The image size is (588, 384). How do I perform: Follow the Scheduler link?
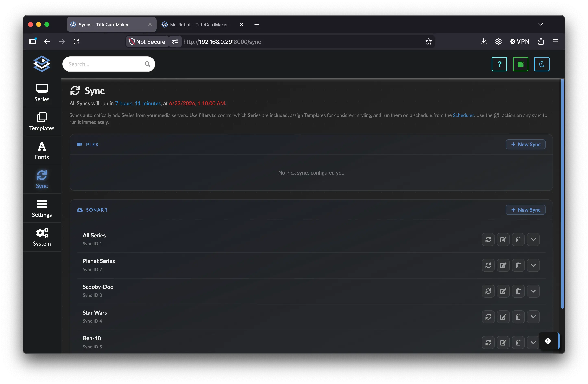[x=463, y=115]
